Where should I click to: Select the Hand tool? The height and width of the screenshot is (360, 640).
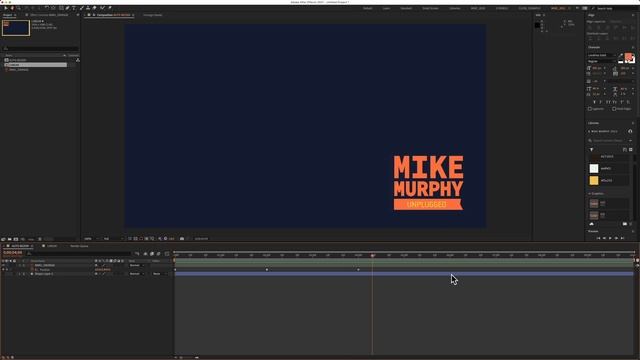12,8
